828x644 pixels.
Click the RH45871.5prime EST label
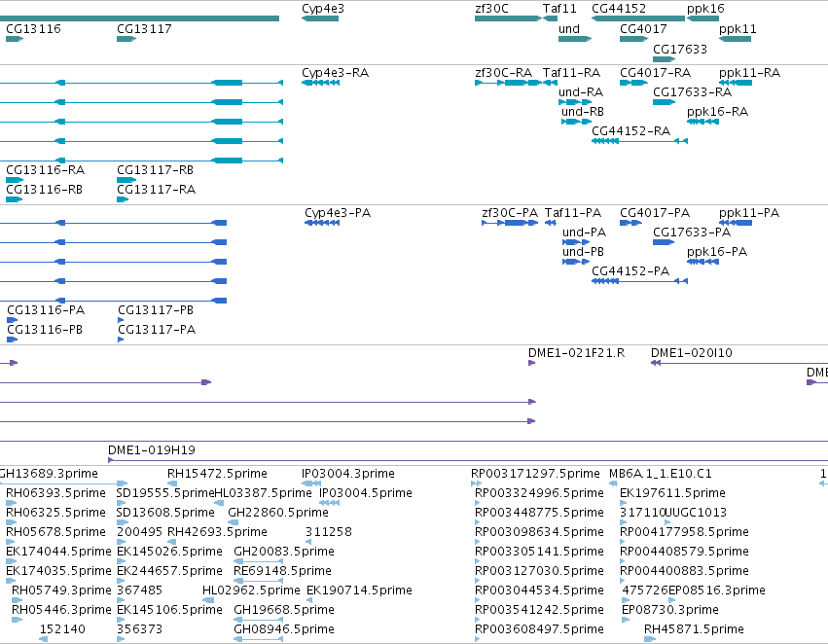coord(694,629)
